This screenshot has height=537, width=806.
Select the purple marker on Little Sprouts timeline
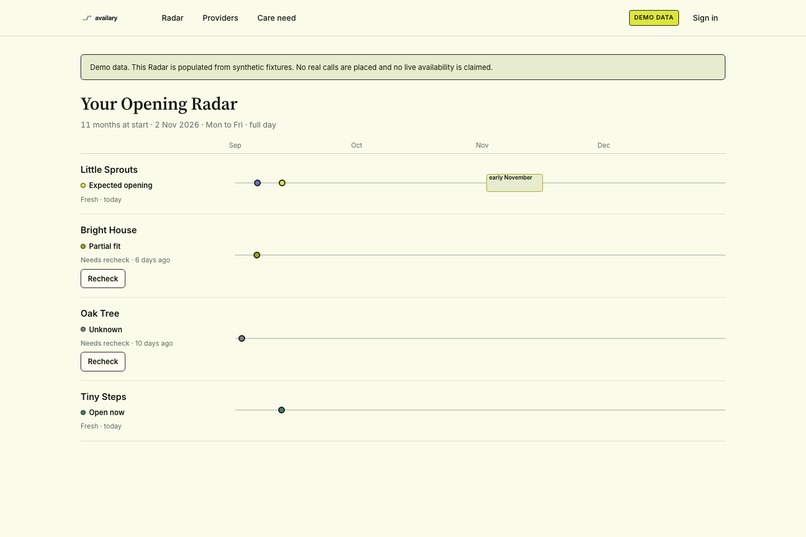pos(258,183)
